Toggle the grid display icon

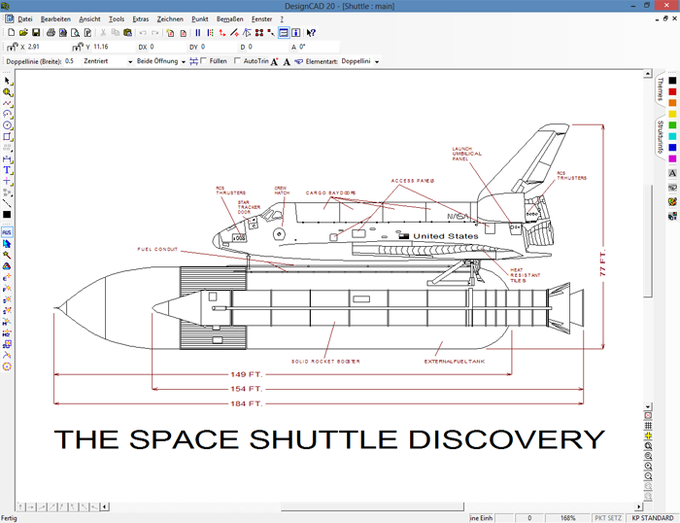point(648,426)
